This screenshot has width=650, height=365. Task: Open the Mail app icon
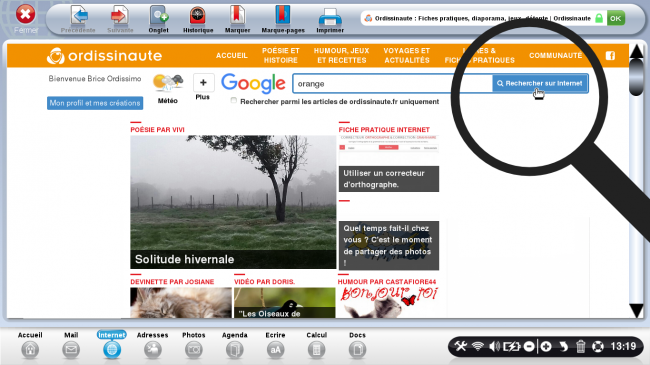71,350
